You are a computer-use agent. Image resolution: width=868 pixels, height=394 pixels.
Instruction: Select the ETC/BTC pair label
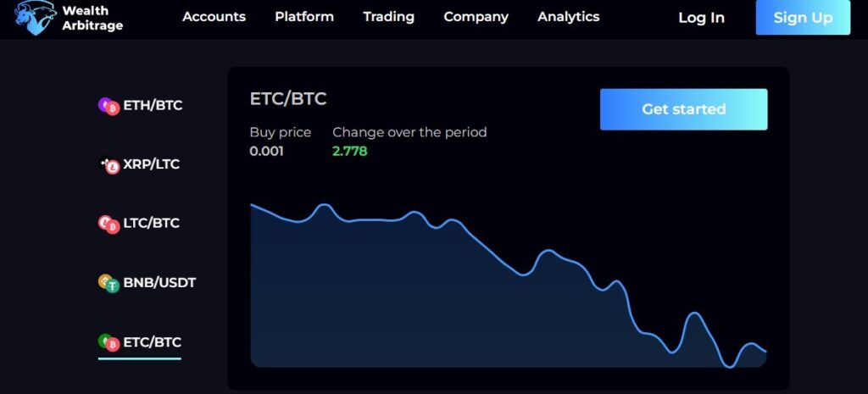[x=153, y=342]
